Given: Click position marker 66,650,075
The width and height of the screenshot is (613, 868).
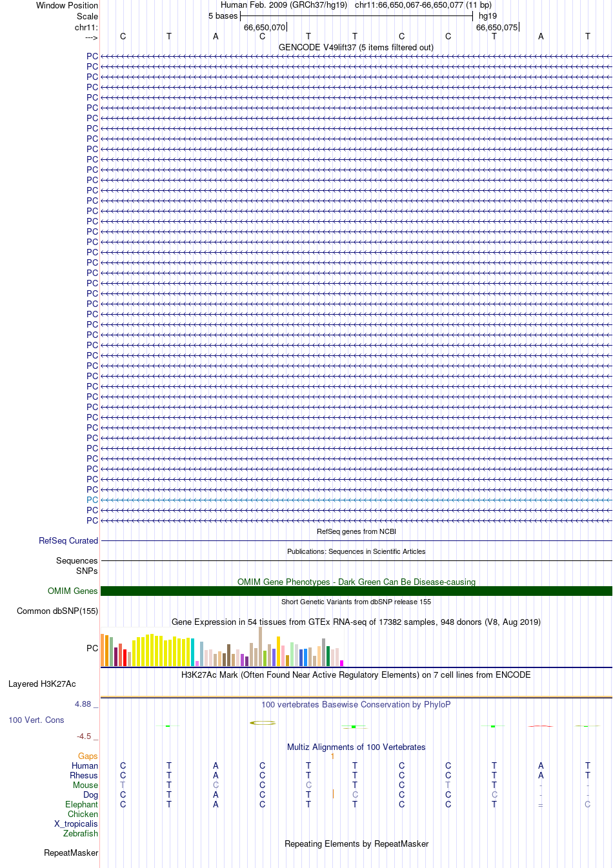Looking at the screenshot, I should point(497,27).
